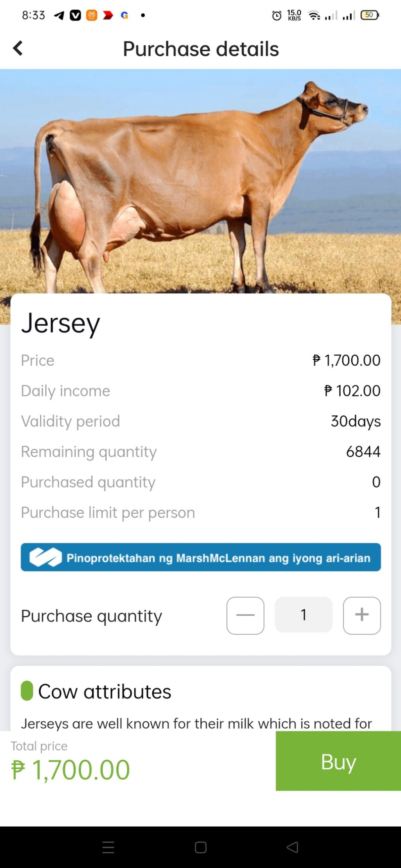Tap the Total price amount

tap(70, 769)
